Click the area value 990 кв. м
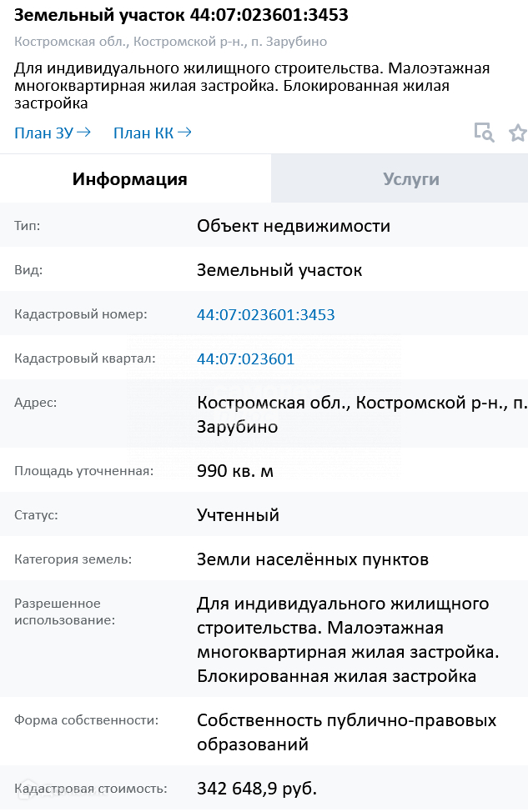The height and width of the screenshot is (812, 528). pyautogui.click(x=234, y=471)
